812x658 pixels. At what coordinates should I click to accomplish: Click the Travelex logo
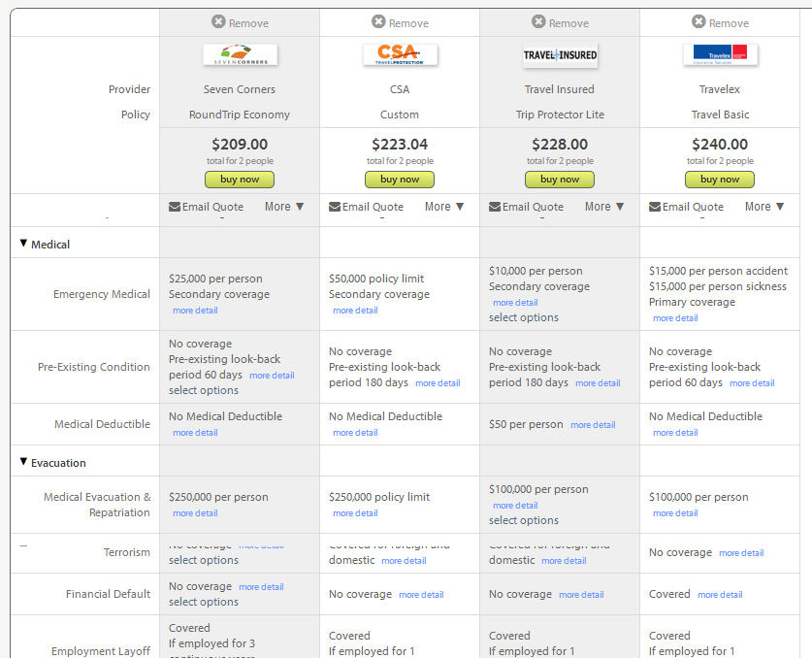tap(720, 55)
